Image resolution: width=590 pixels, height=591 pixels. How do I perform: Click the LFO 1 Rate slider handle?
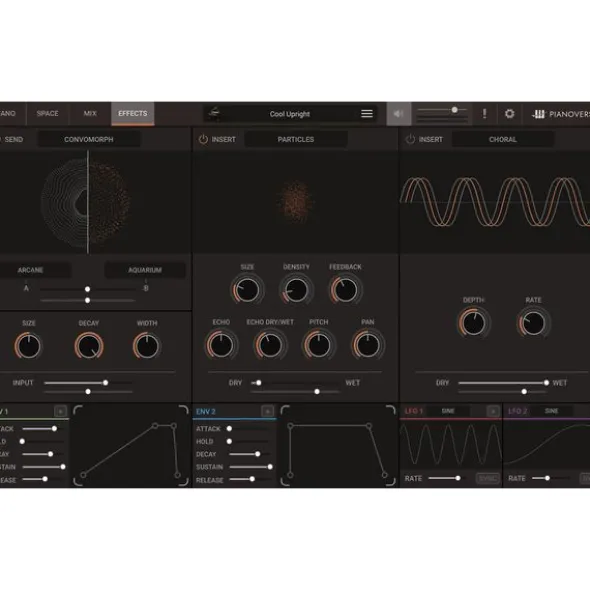coord(458,478)
